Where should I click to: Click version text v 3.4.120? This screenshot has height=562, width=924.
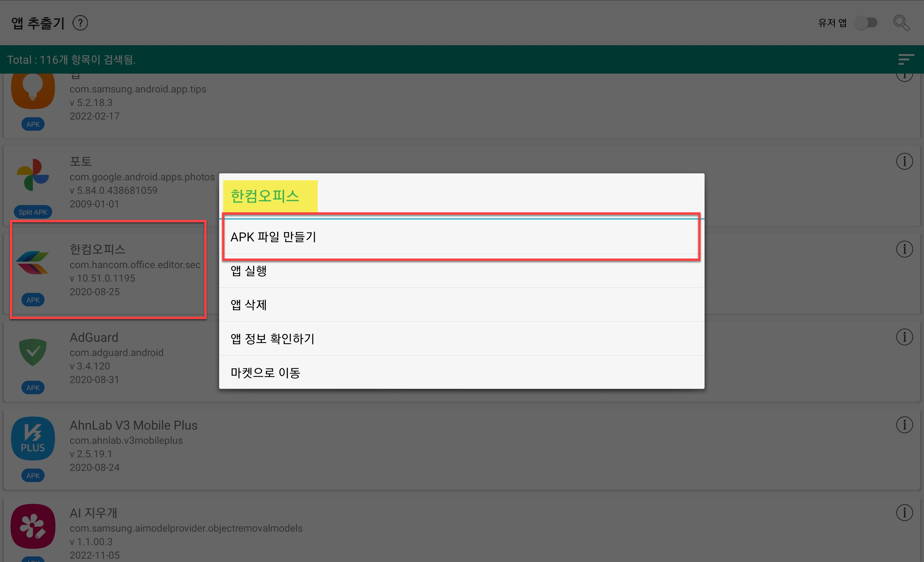90,366
